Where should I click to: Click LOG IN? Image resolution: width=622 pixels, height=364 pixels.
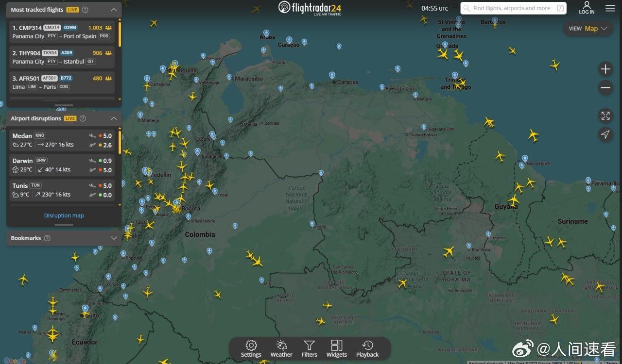[587, 8]
